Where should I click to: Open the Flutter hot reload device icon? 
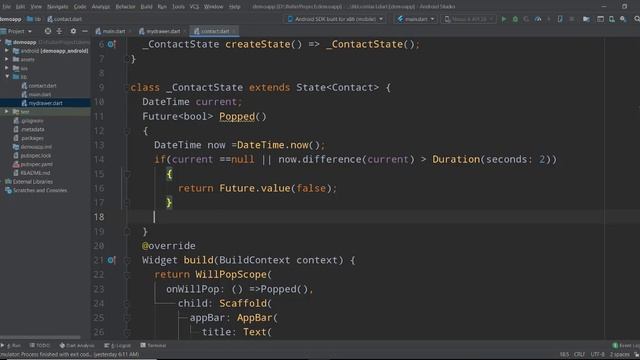(560, 19)
